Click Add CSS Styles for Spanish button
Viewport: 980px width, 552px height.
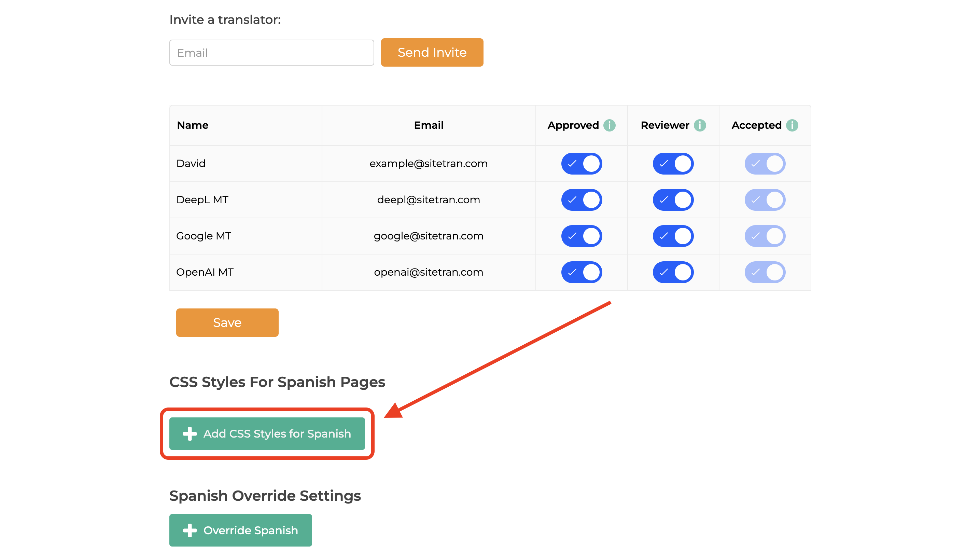267,433
